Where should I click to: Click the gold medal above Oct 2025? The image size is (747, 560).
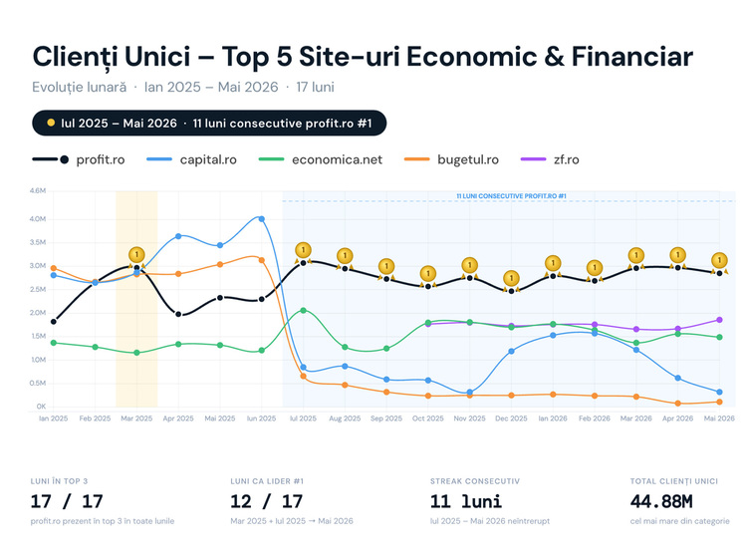pos(428,274)
